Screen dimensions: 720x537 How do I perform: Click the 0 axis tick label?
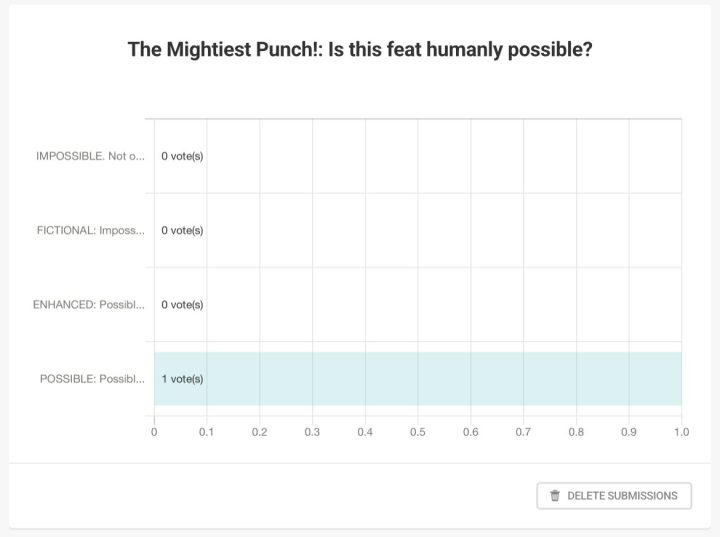(154, 432)
